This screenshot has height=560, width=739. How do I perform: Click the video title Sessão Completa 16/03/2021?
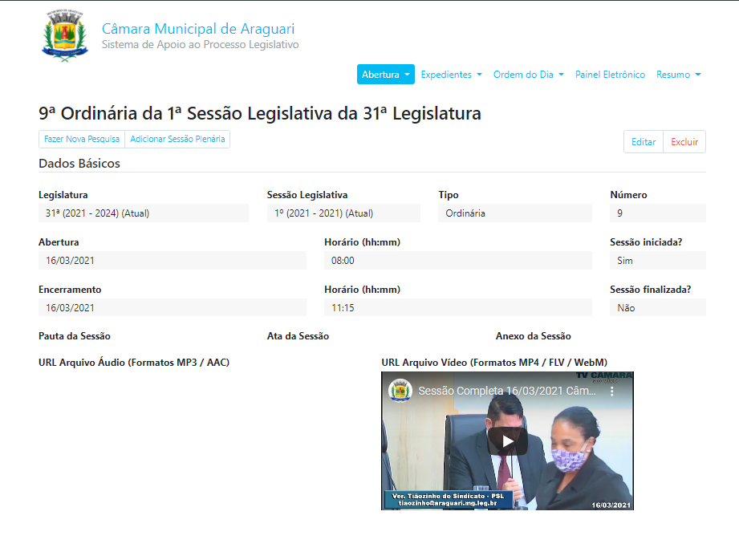coord(507,392)
